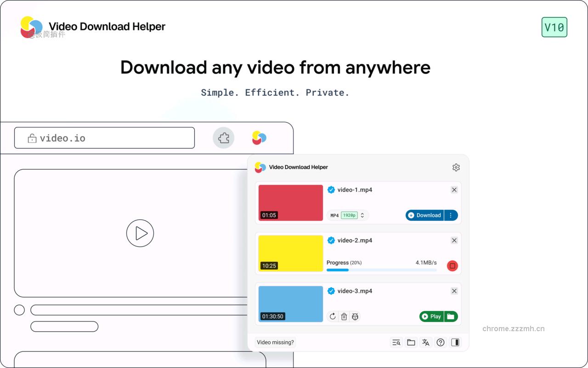Click the video-2.mp4 progress bar
Image resolution: width=588 pixels, height=368 pixels.
click(x=382, y=270)
